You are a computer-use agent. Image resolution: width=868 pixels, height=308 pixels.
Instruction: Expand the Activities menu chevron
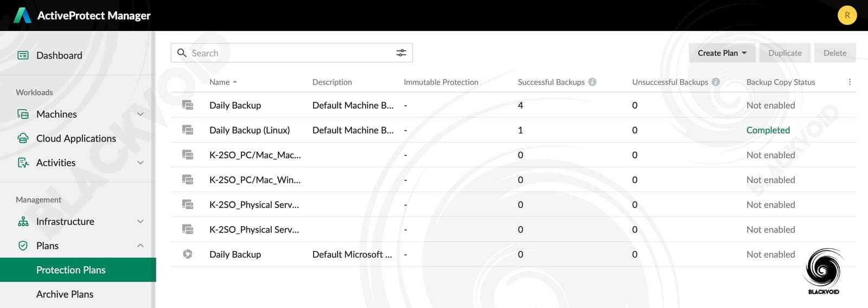[141, 162]
